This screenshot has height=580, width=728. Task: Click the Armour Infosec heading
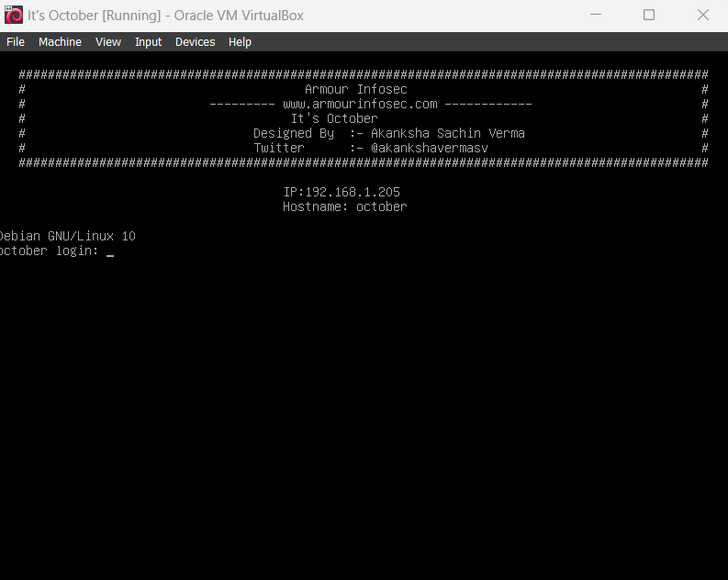tap(355, 89)
